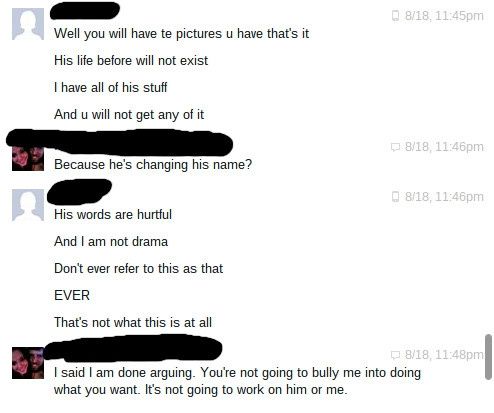Open the couple photo avatar near 'Because he's changing'

pyautogui.click(x=28, y=159)
